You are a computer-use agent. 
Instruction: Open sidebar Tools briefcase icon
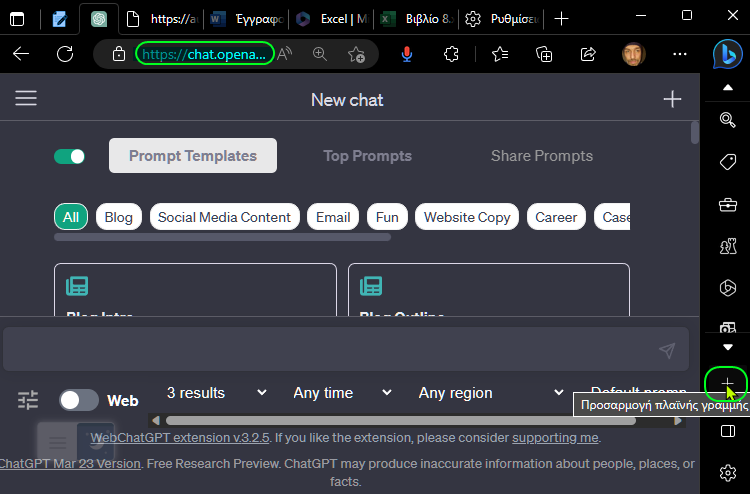[728, 205]
